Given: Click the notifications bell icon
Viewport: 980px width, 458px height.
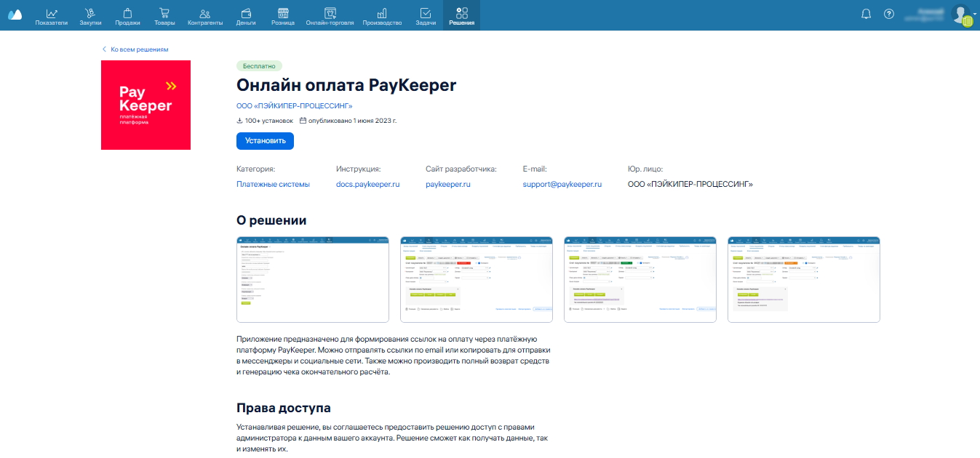Looking at the screenshot, I should tap(866, 14).
